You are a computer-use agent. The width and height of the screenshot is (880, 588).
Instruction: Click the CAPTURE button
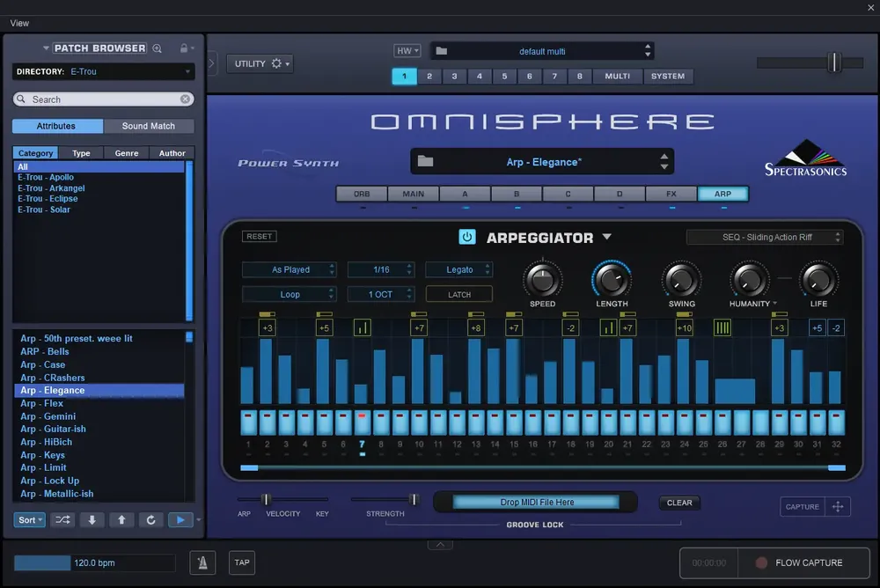(x=802, y=506)
